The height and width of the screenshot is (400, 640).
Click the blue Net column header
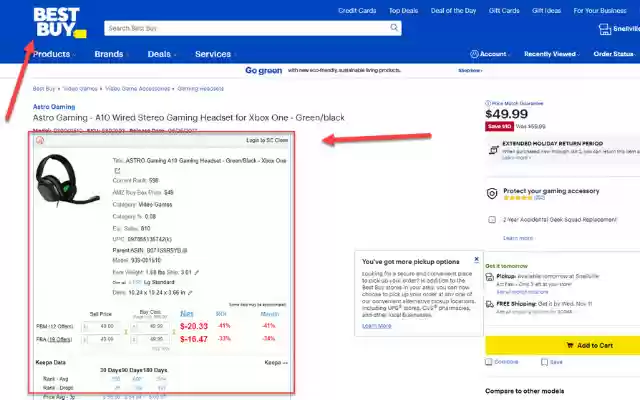187,314
